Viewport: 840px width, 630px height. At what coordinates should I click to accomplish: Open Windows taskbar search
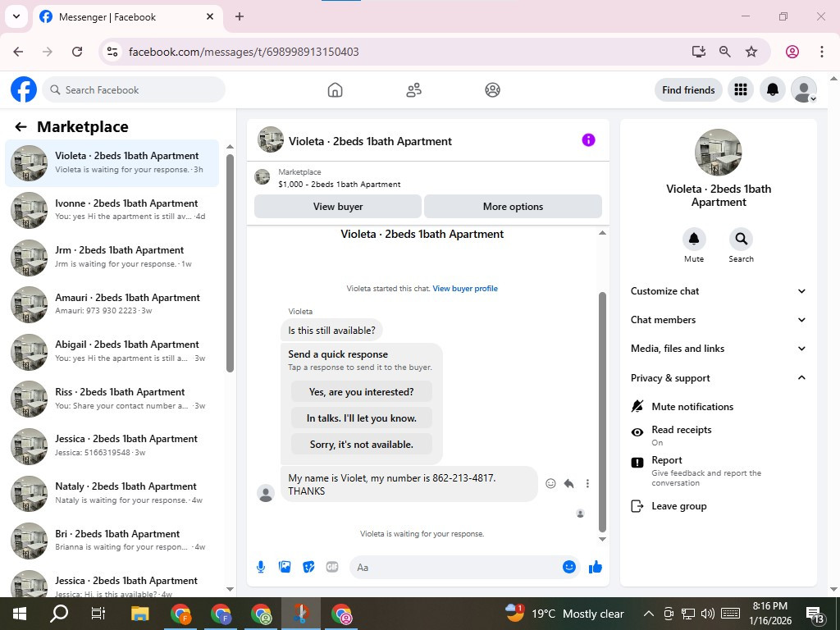click(x=59, y=614)
